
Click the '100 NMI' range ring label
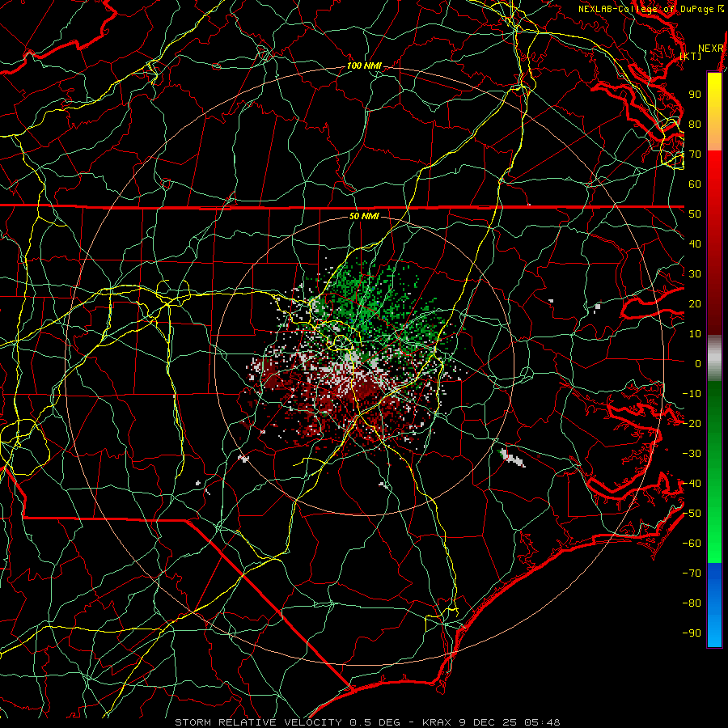(364, 66)
